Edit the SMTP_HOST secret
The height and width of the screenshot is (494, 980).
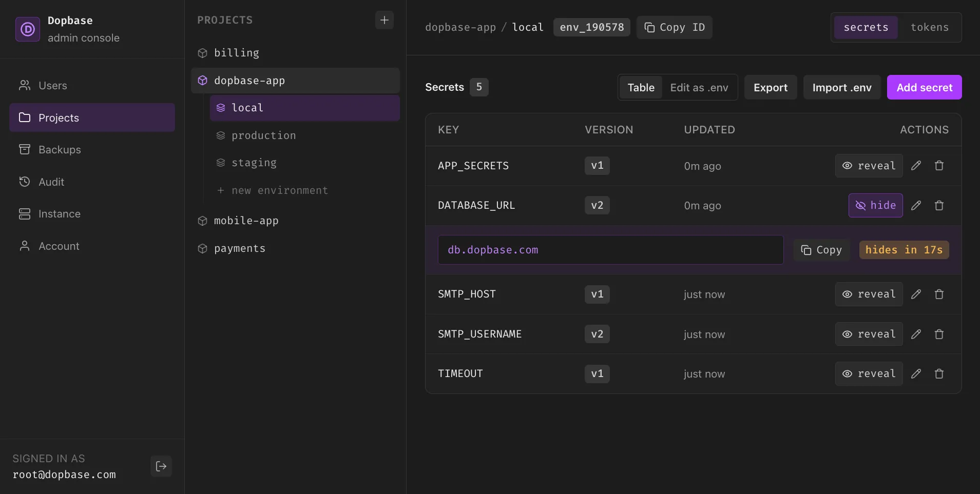tap(916, 294)
